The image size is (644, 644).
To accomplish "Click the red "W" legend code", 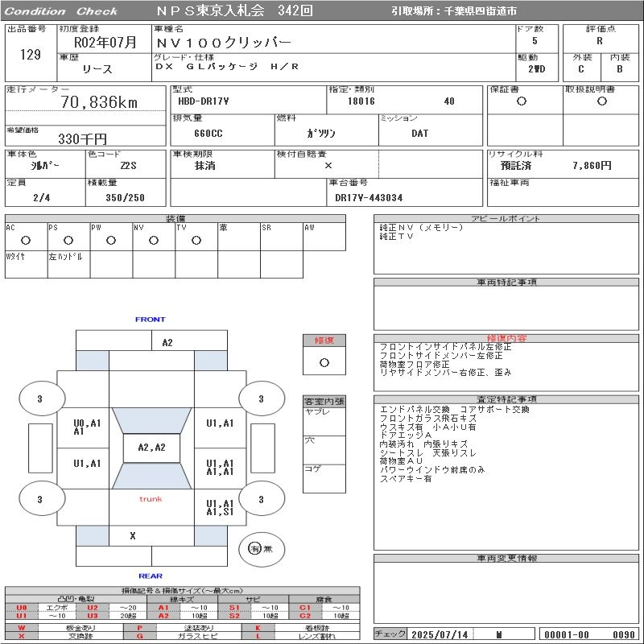I will point(22,628).
